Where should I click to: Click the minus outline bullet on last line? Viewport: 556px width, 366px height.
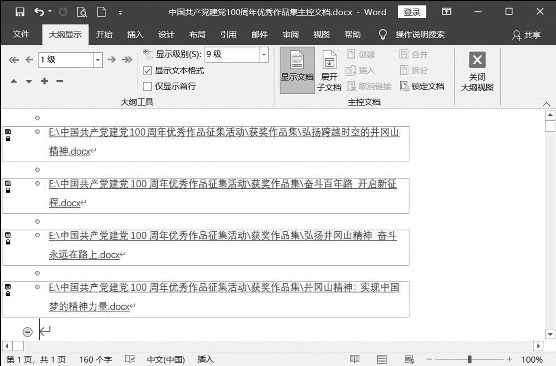coord(28,332)
